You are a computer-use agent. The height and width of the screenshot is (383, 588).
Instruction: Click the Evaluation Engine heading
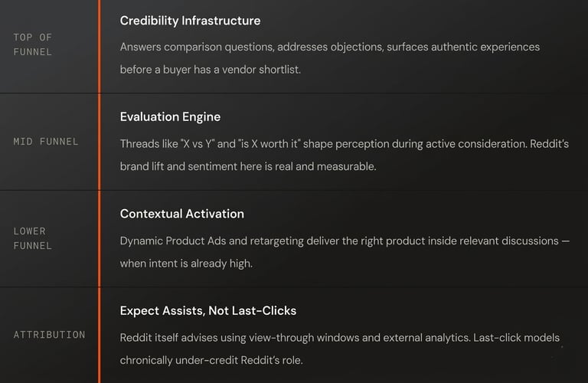coord(170,116)
